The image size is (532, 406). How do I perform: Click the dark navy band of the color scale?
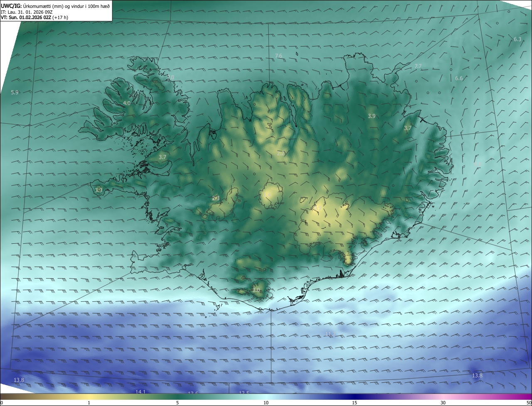coord(355,397)
